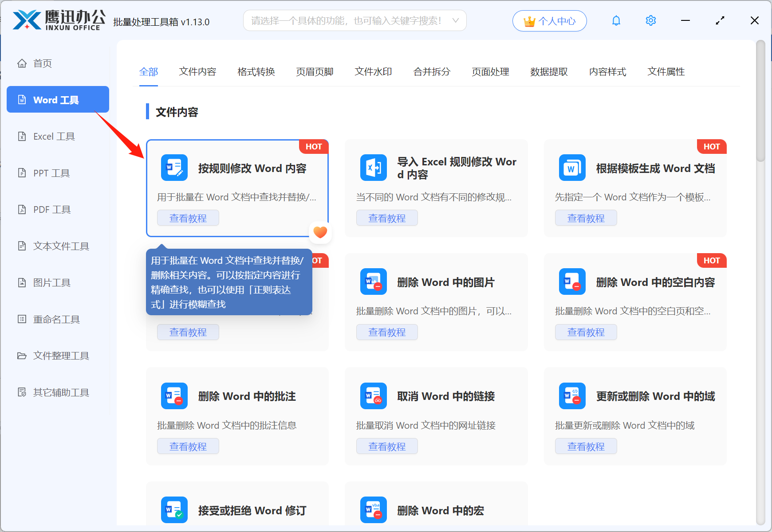
Task: Click 查看教程 under 删除 Word 中的批注
Action: coord(188,446)
